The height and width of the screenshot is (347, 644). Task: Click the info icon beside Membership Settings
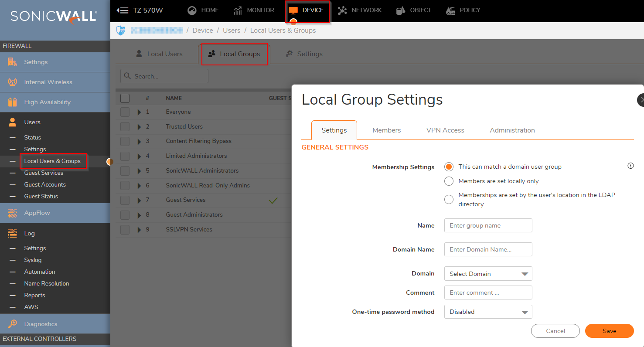(x=630, y=166)
